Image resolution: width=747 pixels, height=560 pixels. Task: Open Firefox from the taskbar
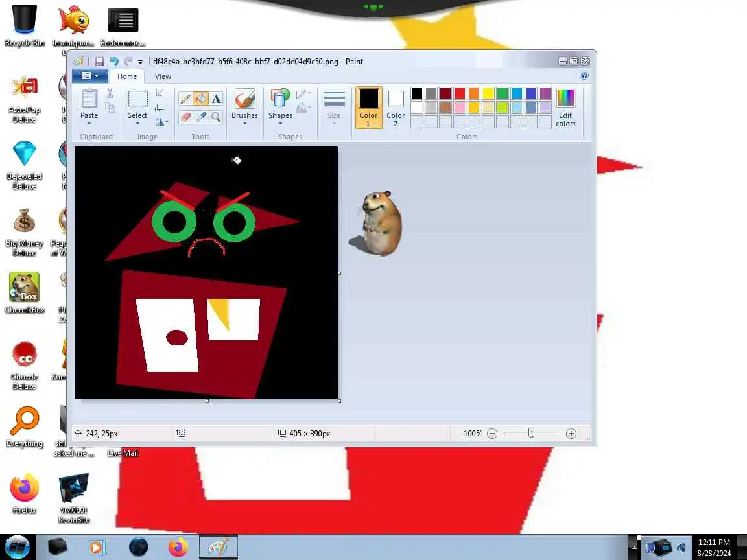tap(178, 547)
